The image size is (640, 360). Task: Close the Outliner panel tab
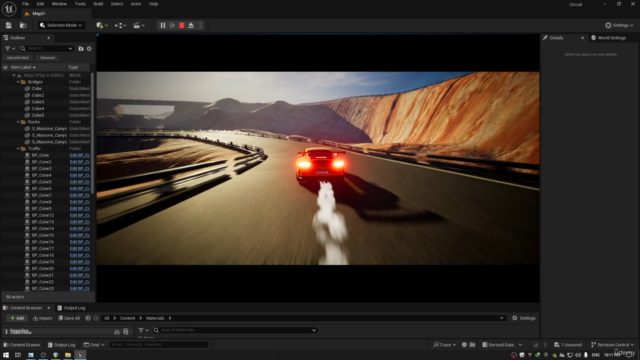tap(49, 38)
